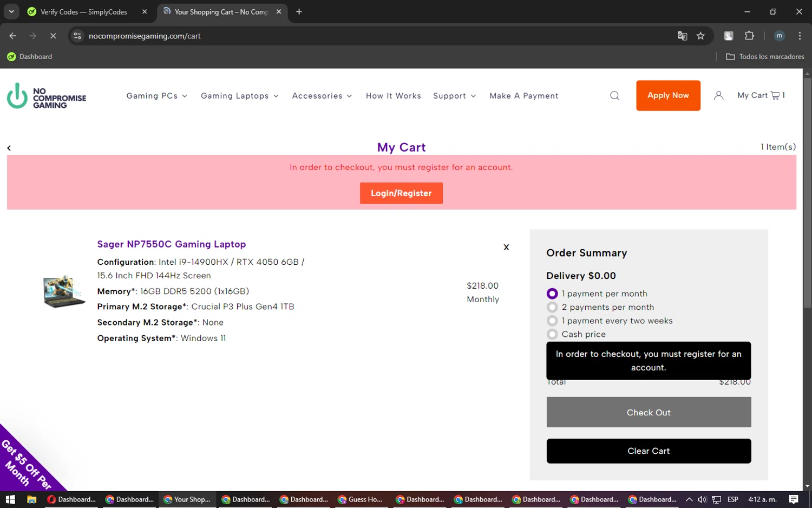Click the network tray icon
Viewport: 812px width, 508px height.
(x=716, y=499)
